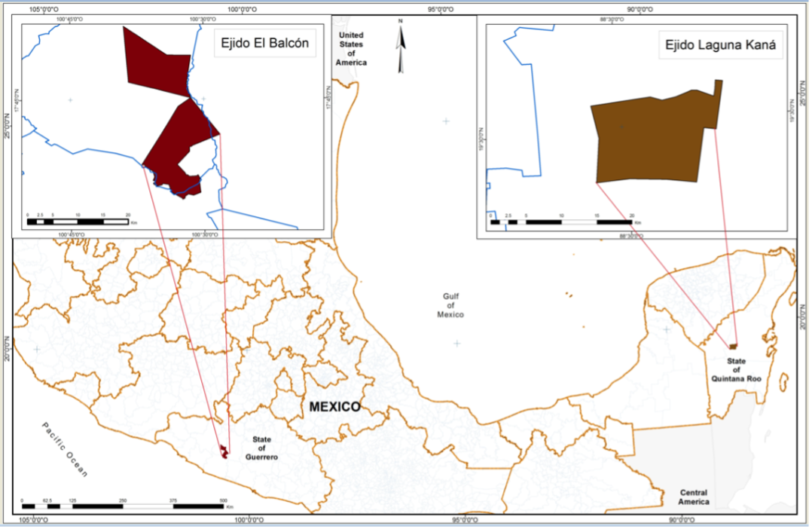Click the white hole inside El Balcón polygon

click(x=197, y=159)
